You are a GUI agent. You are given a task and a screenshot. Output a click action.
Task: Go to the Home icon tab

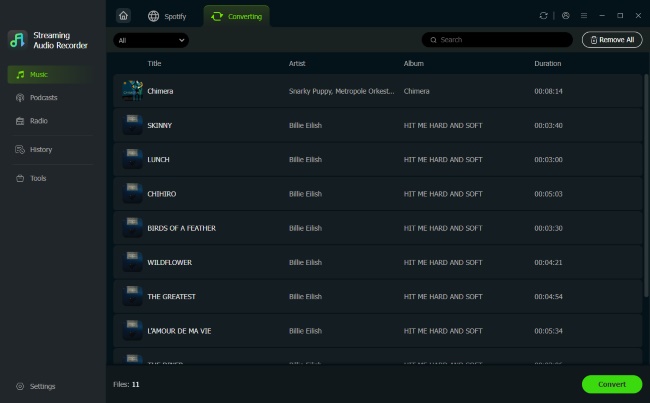click(x=124, y=16)
